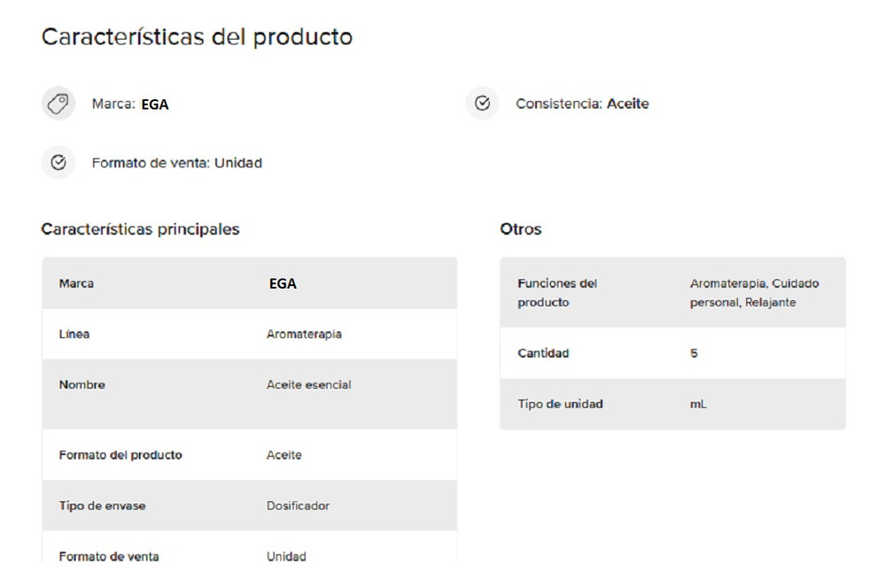Click the Formato de venta: Unidad label
The image size is (886, 588).
pos(177,163)
